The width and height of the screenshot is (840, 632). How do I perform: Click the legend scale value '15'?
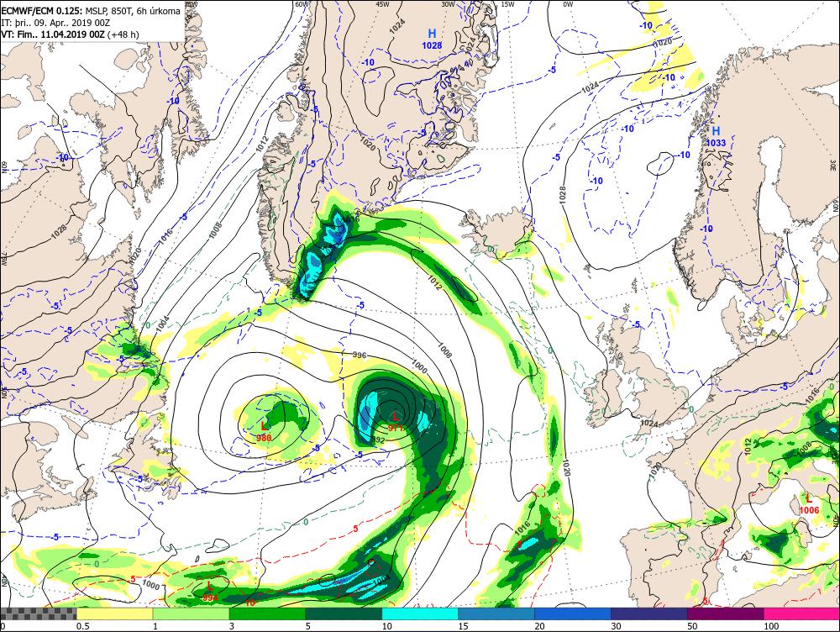click(x=464, y=626)
